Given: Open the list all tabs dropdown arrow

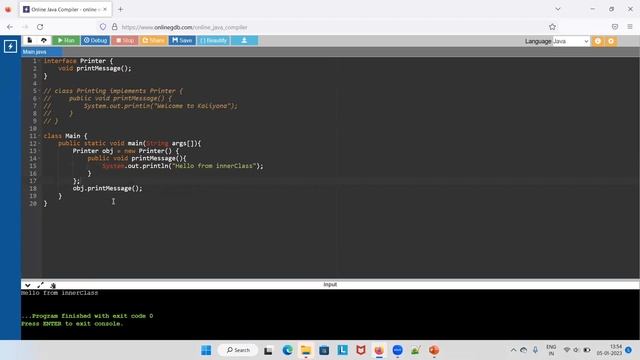Looking at the screenshot, I should click(x=558, y=9).
